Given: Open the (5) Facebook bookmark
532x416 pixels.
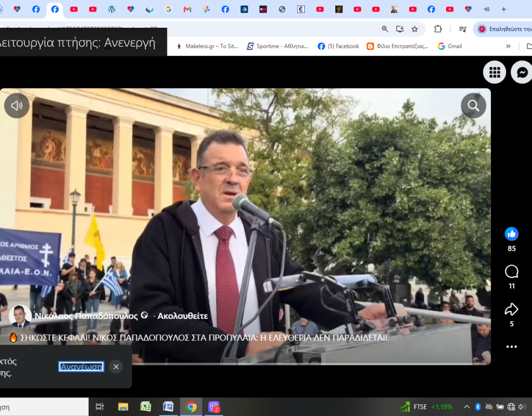Looking at the screenshot, I should pyautogui.click(x=338, y=46).
